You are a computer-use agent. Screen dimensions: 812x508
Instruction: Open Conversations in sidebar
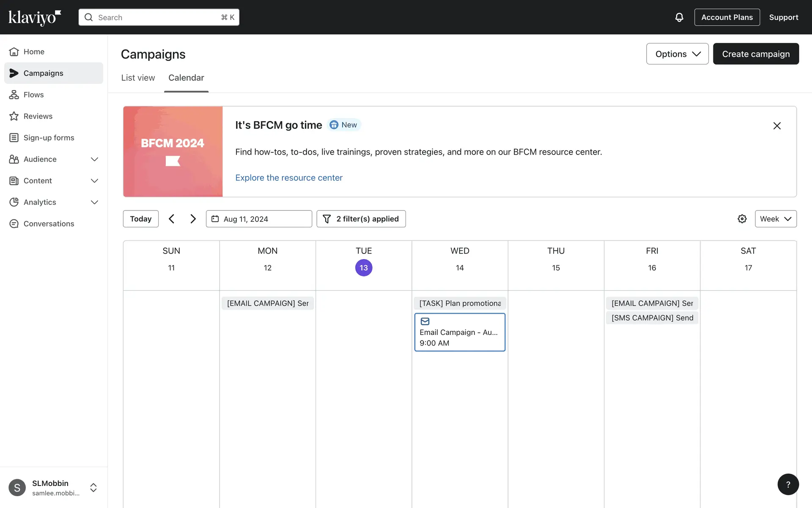(x=49, y=224)
